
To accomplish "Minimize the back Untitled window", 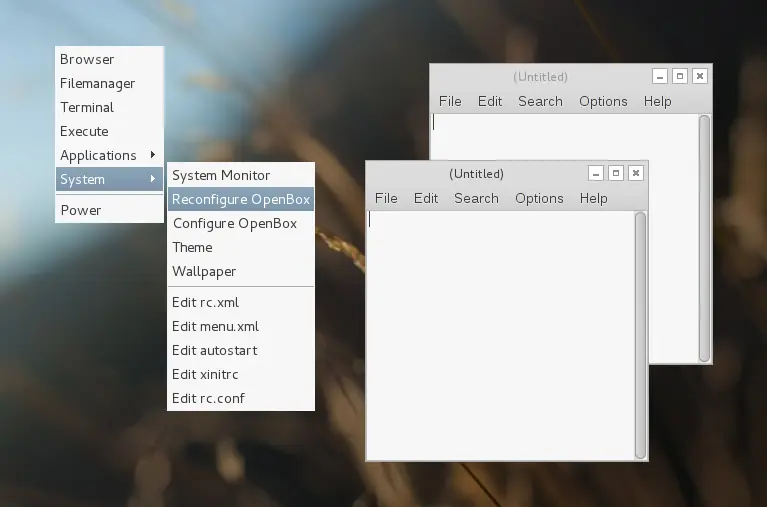I will pyautogui.click(x=660, y=76).
